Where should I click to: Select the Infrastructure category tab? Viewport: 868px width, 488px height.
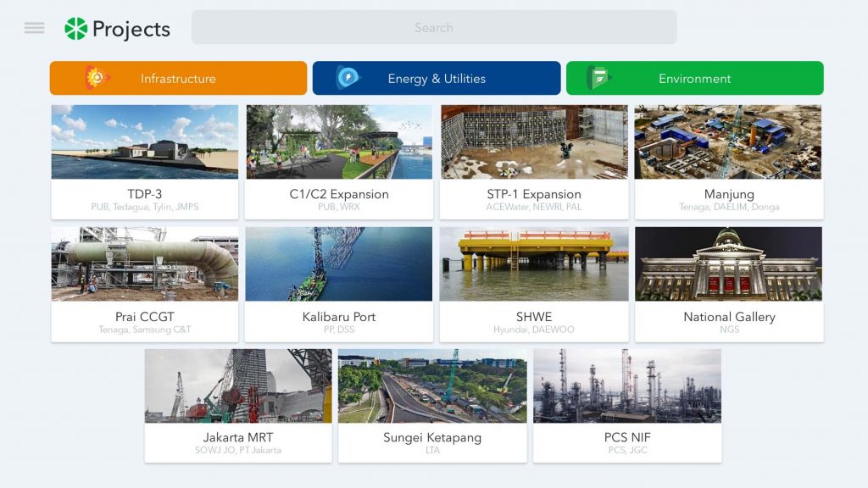(178, 78)
